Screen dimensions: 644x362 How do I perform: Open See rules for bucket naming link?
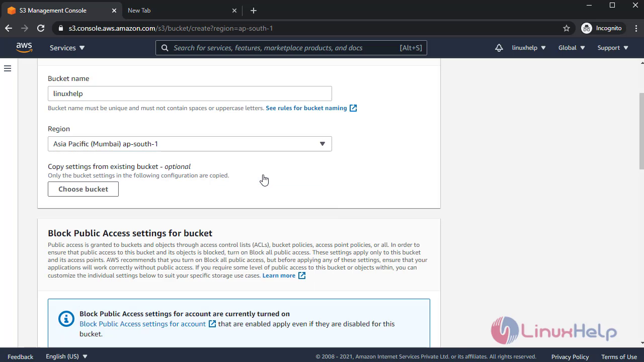[x=306, y=108]
